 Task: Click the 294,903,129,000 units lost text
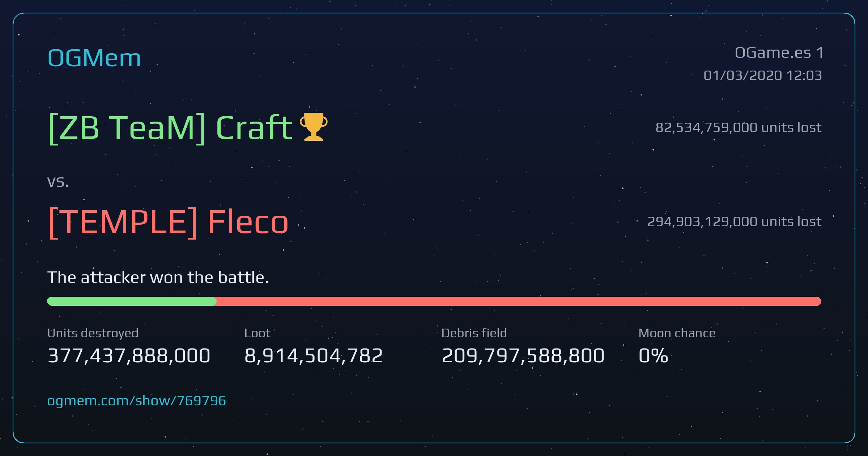click(x=734, y=221)
